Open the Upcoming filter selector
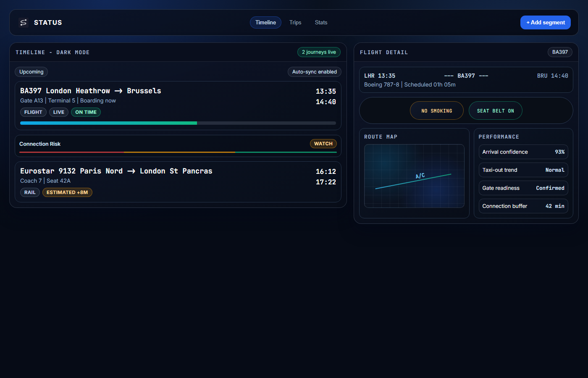Image resolution: width=588 pixels, height=378 pixels. click(x=31, y=72)
